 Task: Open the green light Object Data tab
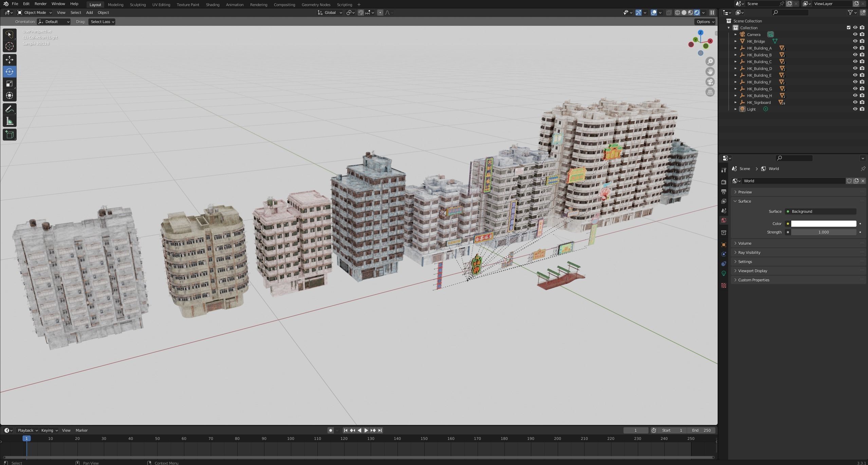pyautogui.click(x=723, y=273)
